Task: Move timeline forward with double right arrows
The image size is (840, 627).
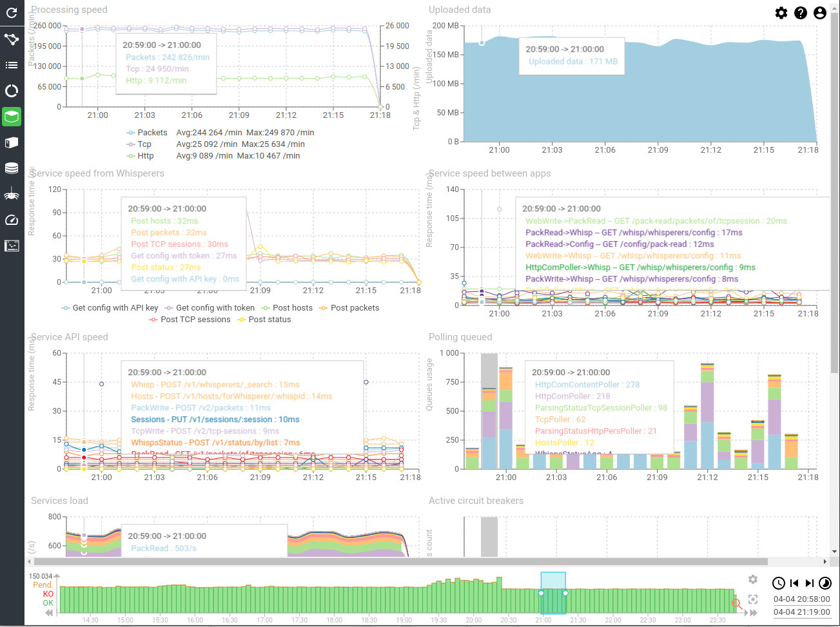Action: click(752, 613)
